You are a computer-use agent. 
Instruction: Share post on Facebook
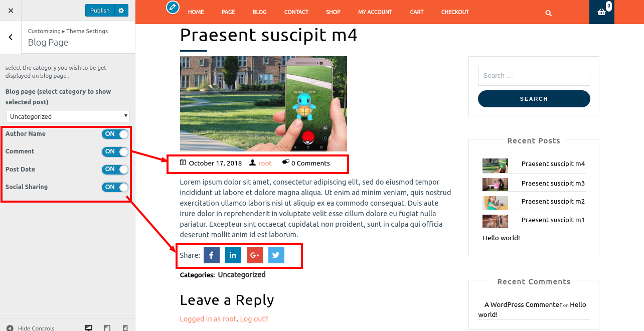pos(212,255)
